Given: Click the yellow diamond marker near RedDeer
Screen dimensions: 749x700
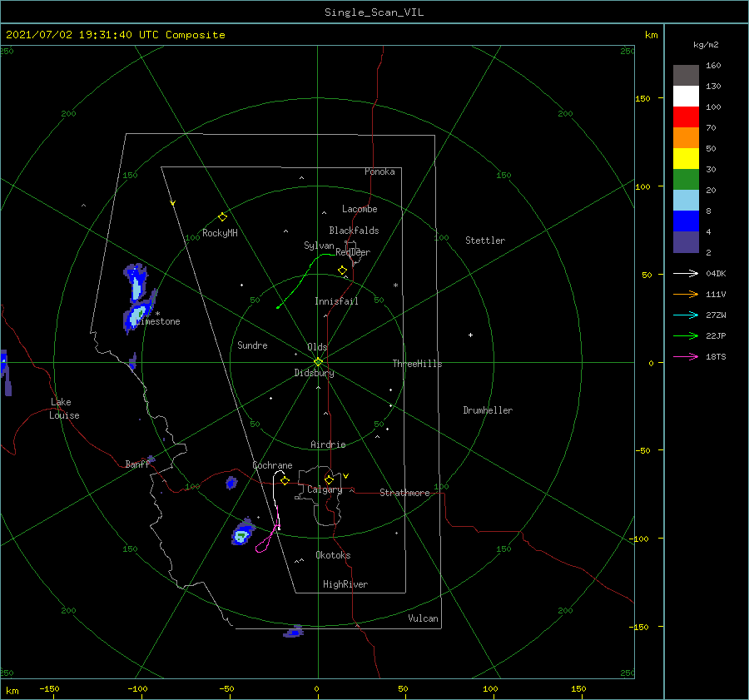Looking at the screenshot, I should tap(343, 270).
